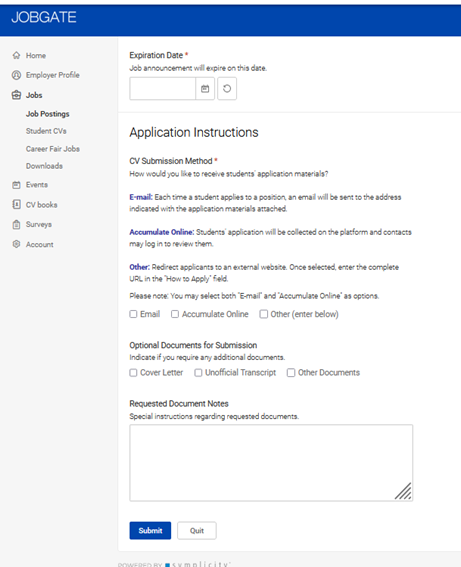Tick the Other (enter below) checkbox
The width and height of the screenshot is (461, 567).
click(264, 314)
